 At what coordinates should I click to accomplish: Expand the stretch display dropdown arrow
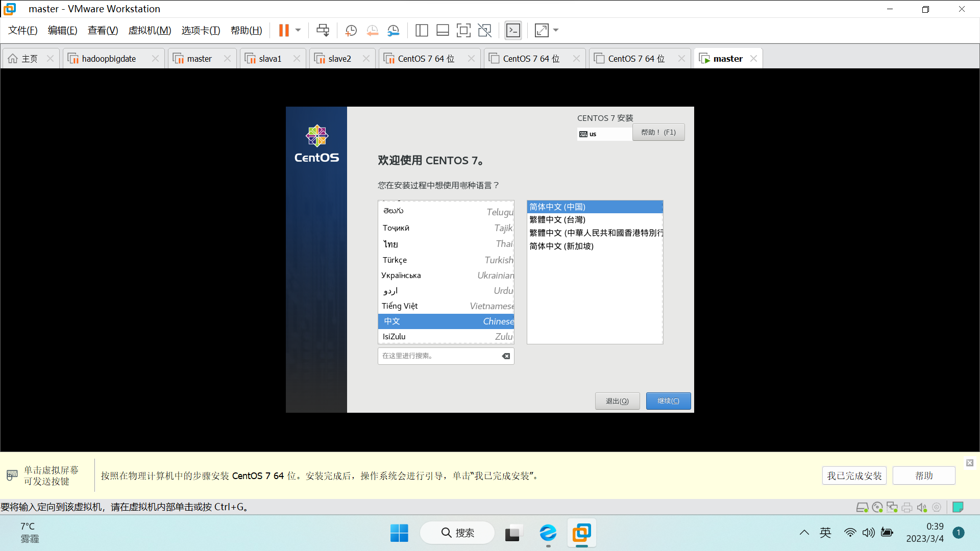click(556, 31)
